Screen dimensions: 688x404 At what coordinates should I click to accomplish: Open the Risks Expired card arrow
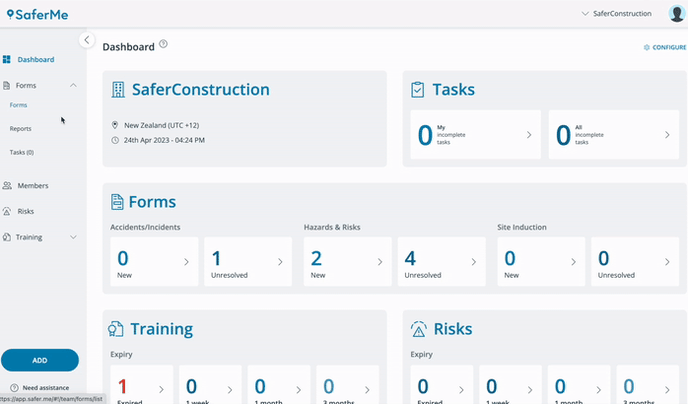(x=461, y=390)
